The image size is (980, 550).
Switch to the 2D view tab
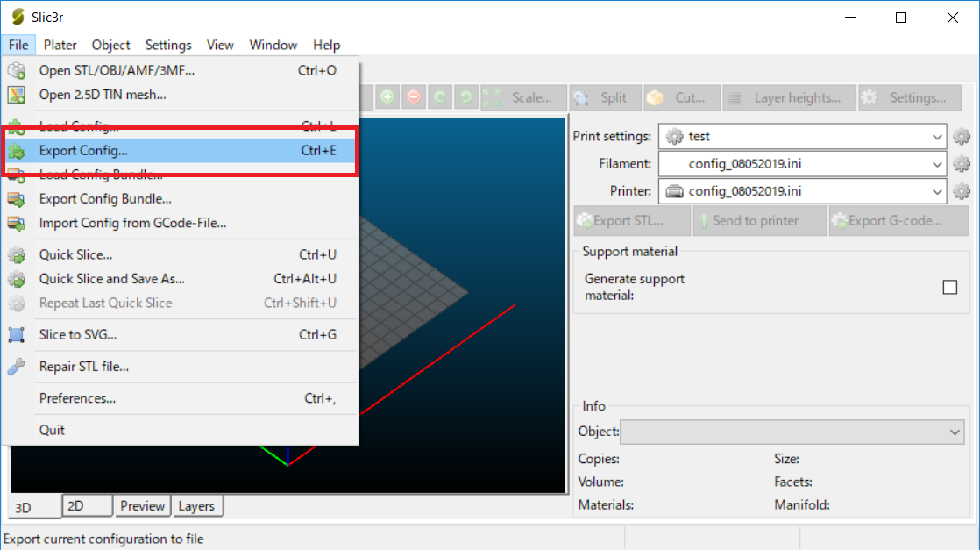(88, 506)
